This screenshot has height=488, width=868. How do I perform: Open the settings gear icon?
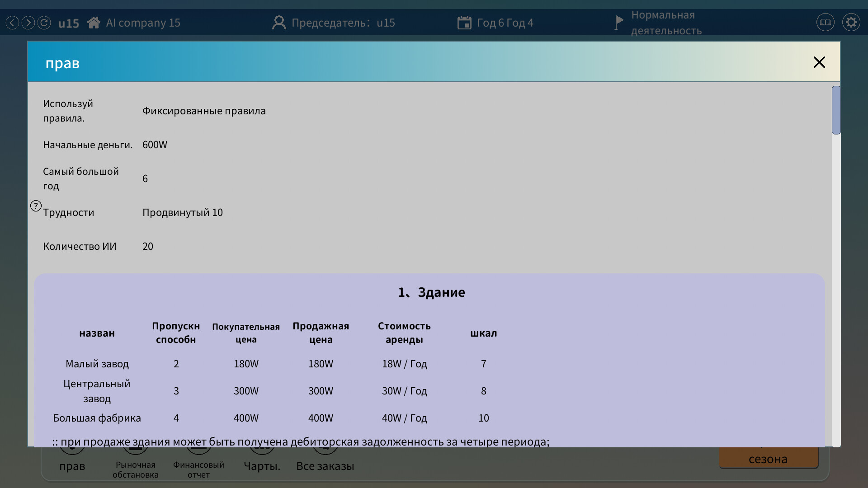coord(851,22)
